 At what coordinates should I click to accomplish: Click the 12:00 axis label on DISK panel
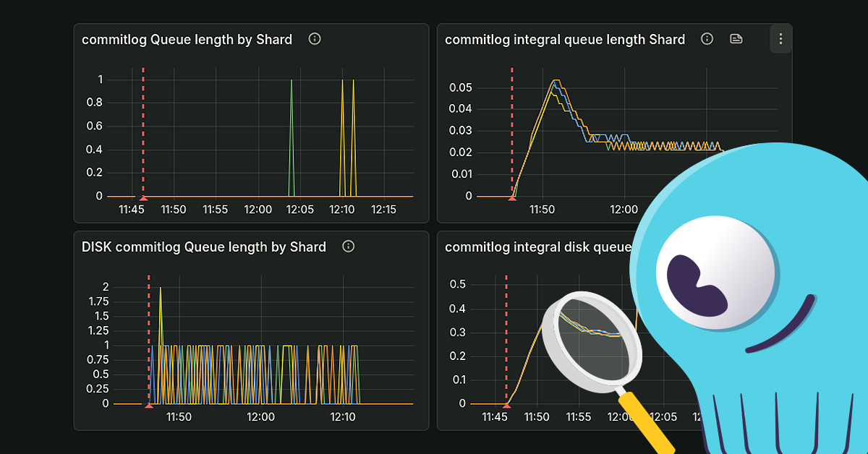coord(262,417)
